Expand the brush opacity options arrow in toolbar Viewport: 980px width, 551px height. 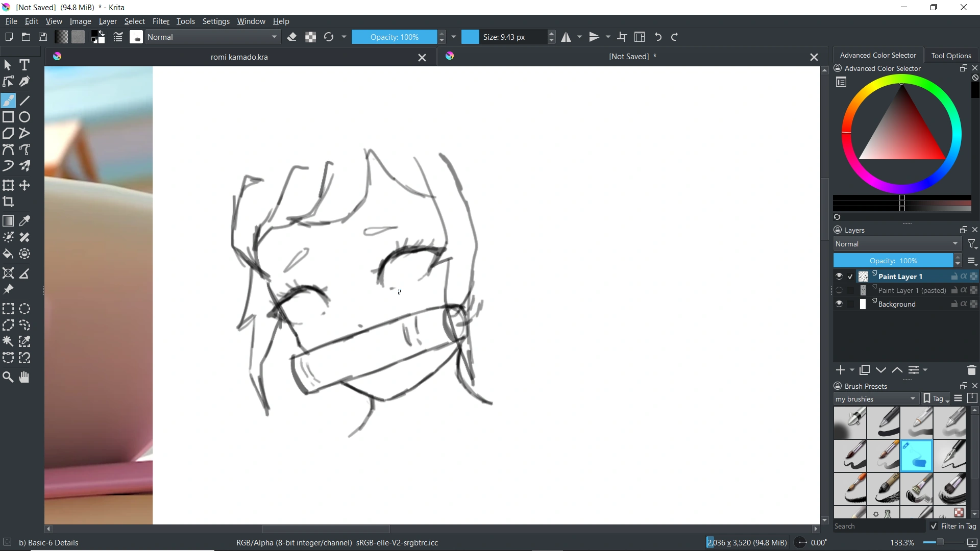454,37
